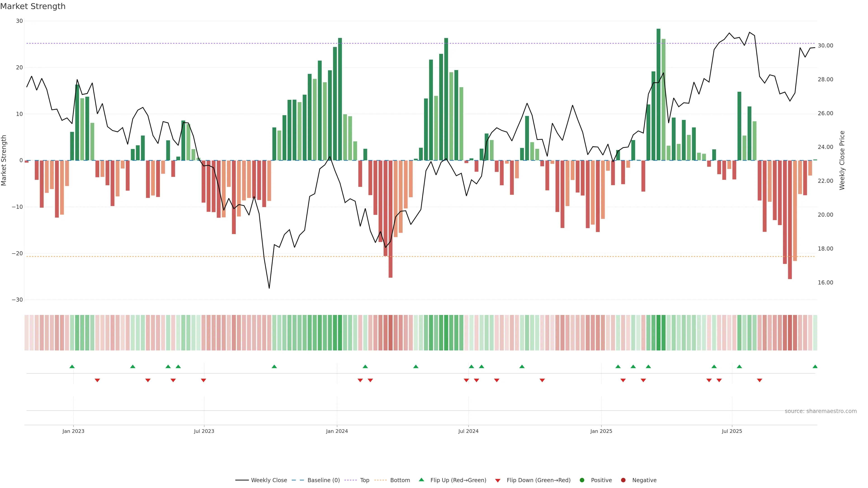This screenshot has height=488, width=868.
Task: Click the black Weekly Close line legend icon
Action: (x=242, y=480)
